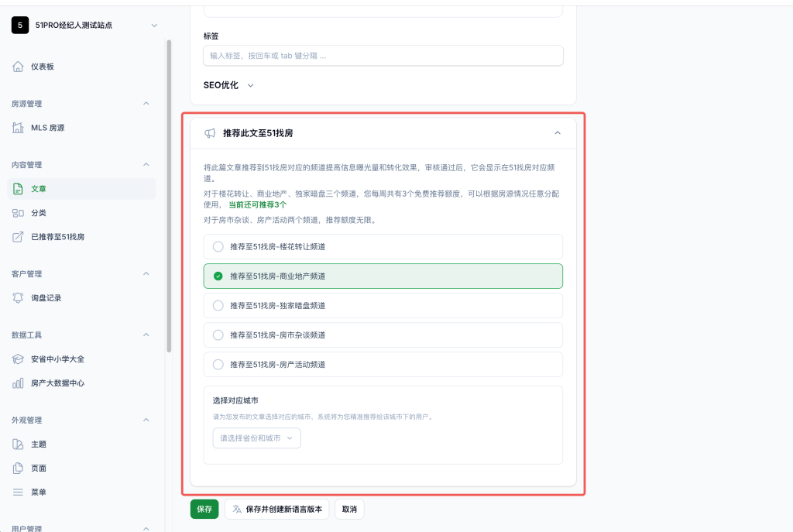Click the dashboard home icon
Screen dimensions: 793x532
click(x=18, y=67)
